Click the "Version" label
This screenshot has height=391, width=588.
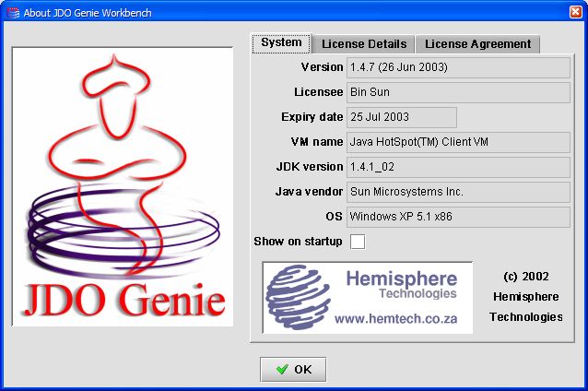click(322, 67)
